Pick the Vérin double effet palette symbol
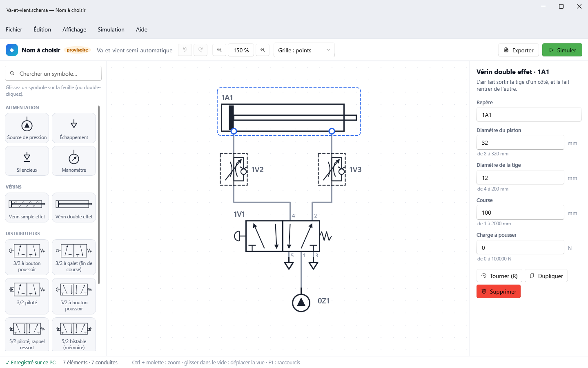The image size is (588, 368). [x=74, y=208]
